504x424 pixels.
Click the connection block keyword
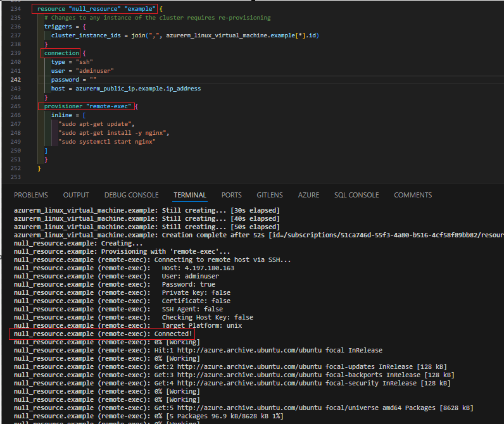point(61,53)
